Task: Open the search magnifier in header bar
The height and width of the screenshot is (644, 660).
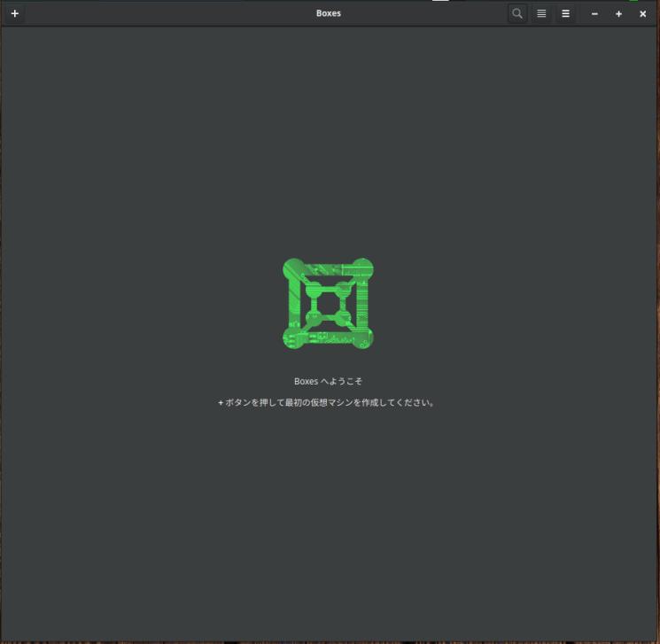Action: coord(517,13)
